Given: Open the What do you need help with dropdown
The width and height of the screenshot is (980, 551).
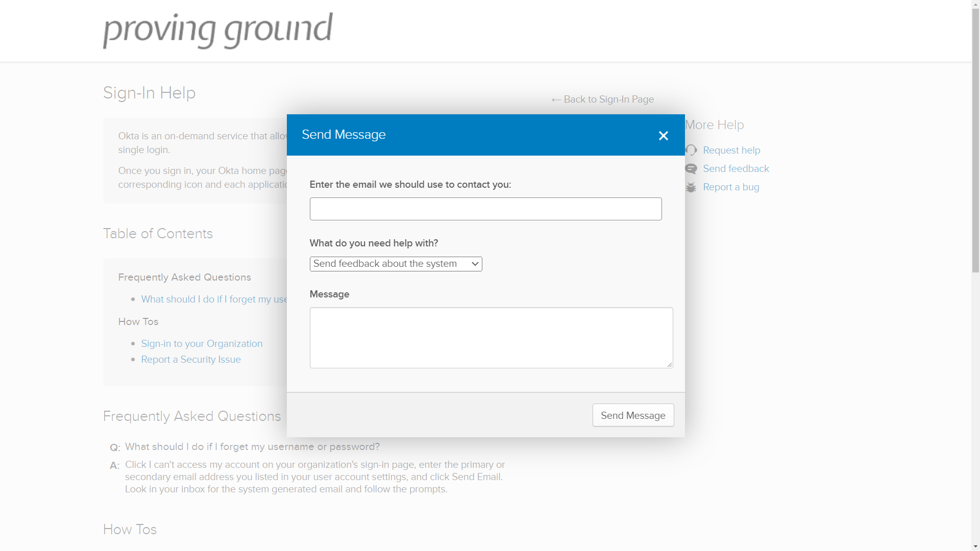Looking at the screenshot, I should (x=396, y=264).
